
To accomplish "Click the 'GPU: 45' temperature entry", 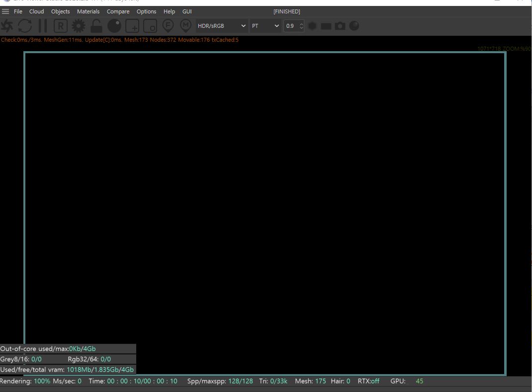I will pos(407,381).
